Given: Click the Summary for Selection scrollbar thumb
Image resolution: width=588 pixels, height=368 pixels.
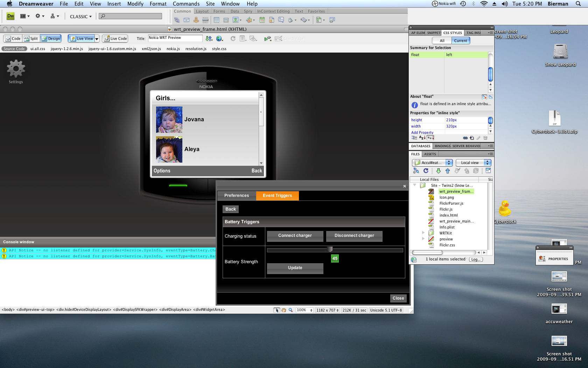Looking at the screenshot, I should pyautogui.click(x=490, y=74).
